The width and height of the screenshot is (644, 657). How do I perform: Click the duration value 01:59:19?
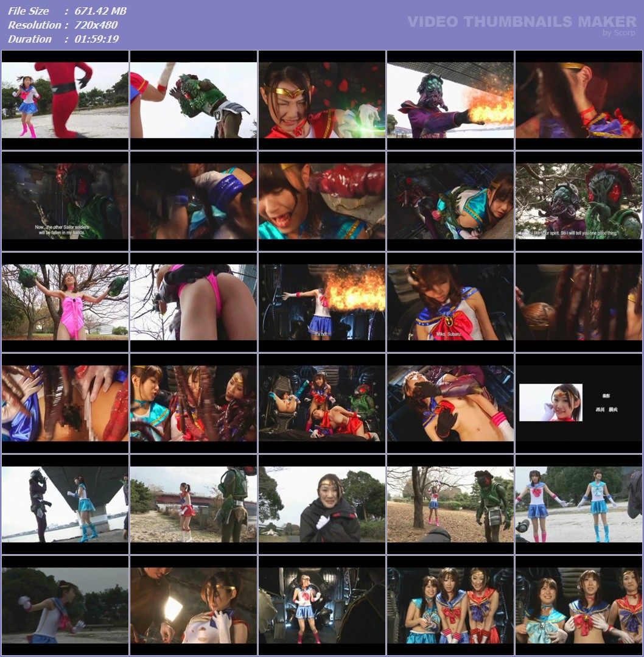97,39
